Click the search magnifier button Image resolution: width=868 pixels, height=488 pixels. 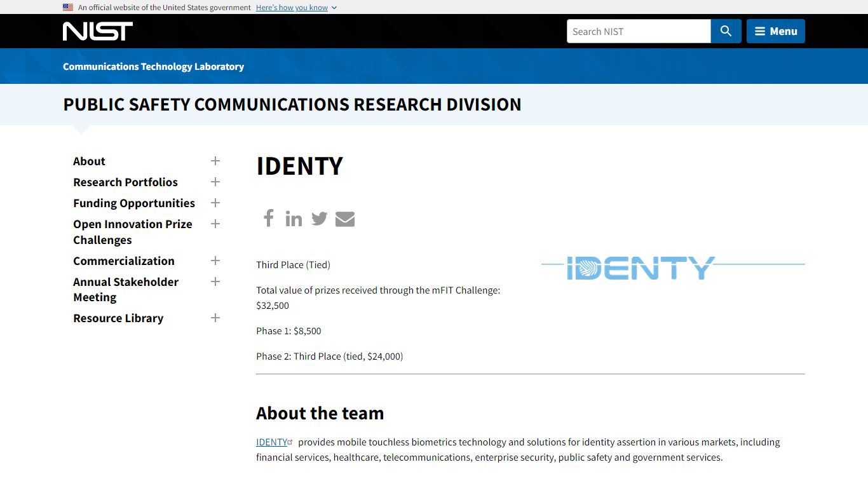(x=726, y=31)
